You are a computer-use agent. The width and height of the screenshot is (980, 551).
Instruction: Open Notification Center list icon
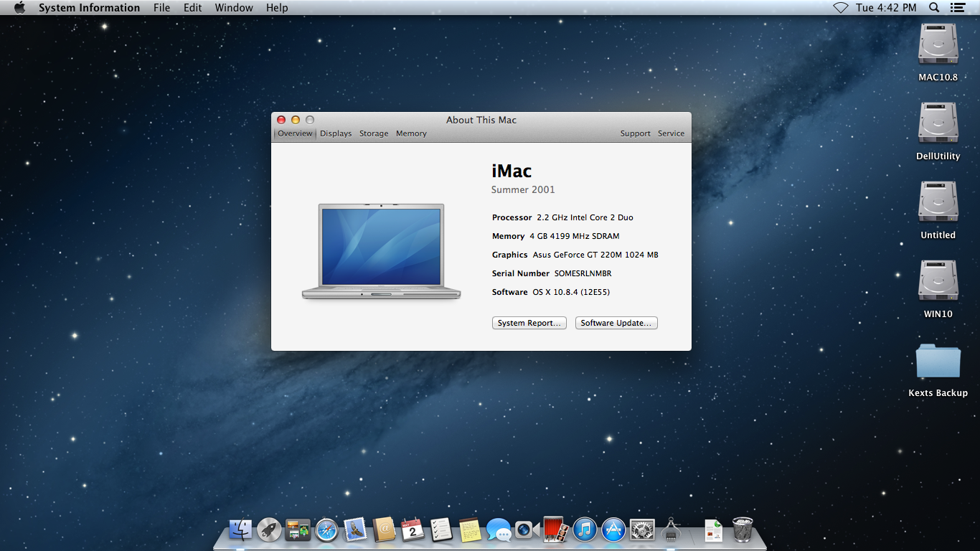(957, 8)
